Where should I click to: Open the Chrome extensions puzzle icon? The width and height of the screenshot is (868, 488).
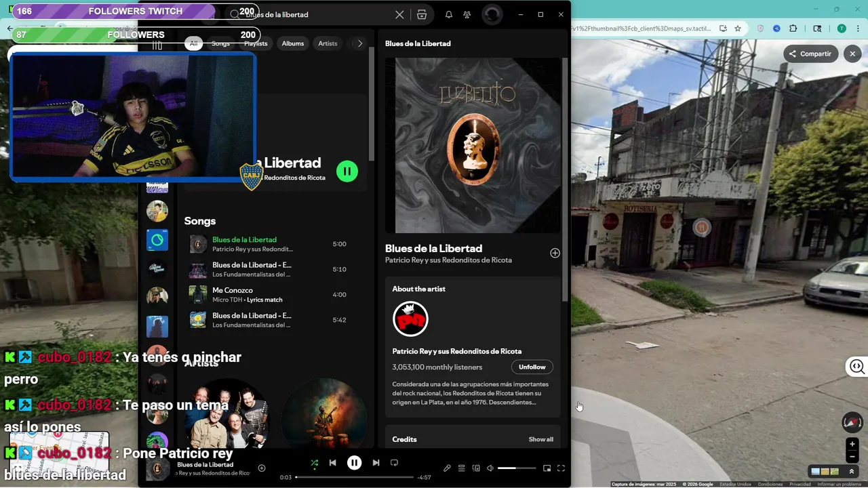(x=793, y=28)
